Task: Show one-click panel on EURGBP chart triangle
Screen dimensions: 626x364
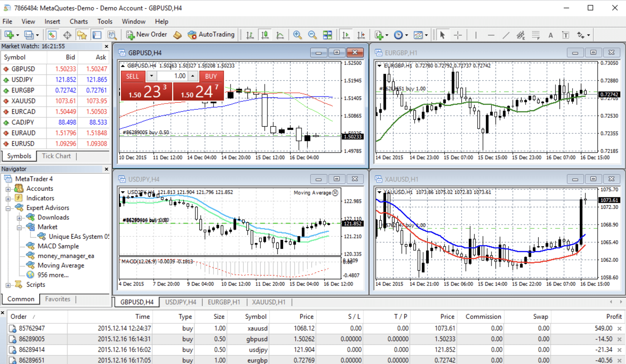Action: pyautogui.click(x=379, y=66)
